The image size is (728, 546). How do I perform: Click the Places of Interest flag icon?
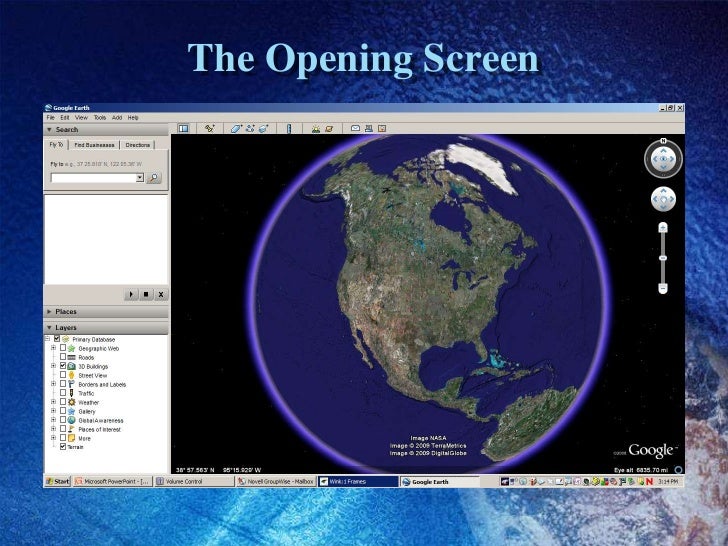click(x=72, y=429)
